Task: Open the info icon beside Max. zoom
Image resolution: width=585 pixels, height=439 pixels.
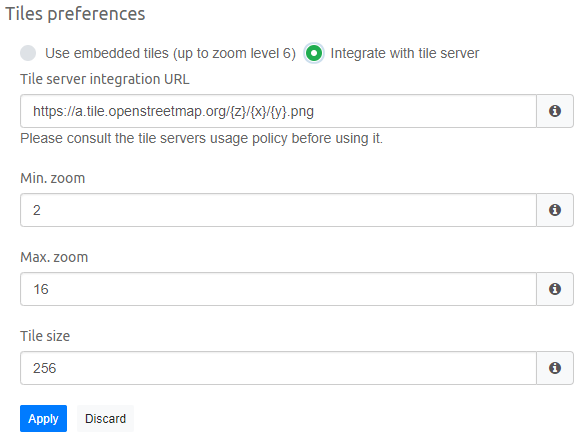Action: click(x=555, y=289)
